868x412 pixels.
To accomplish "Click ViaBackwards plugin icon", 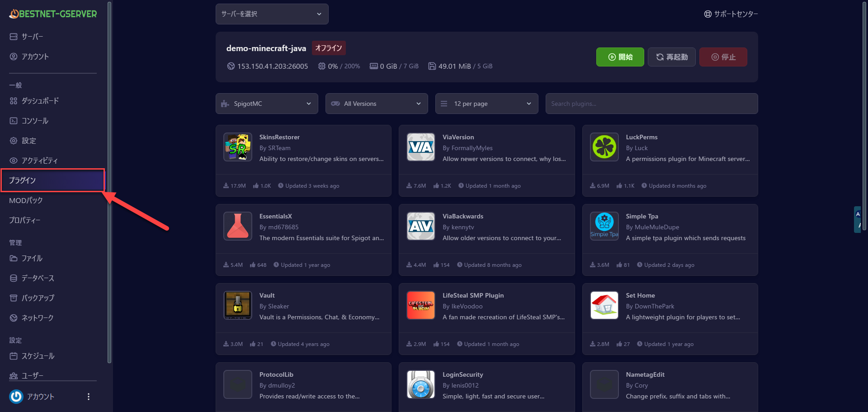I will (x=421, y=226).
